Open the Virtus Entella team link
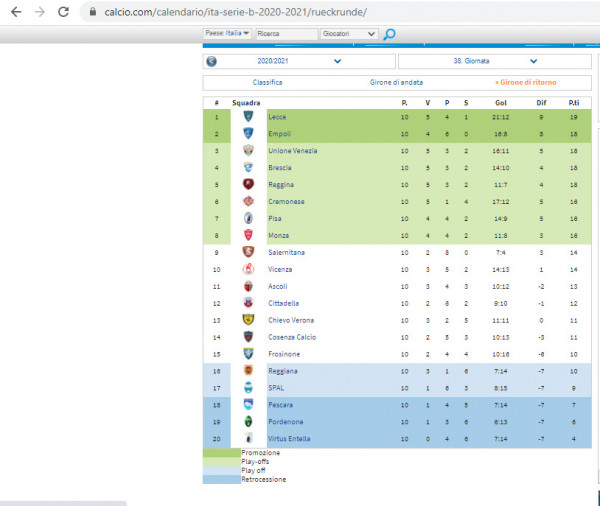The image size is (600, 506). tap(289, 439)
